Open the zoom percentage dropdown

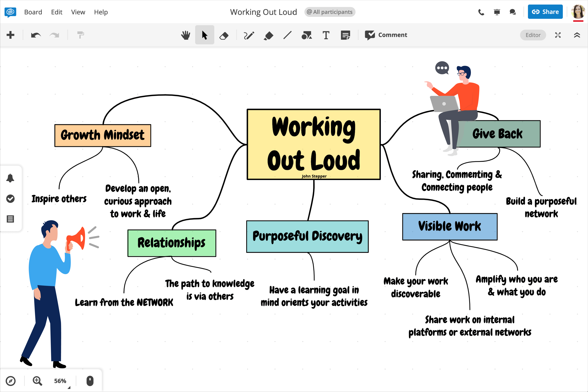point(60,381)
